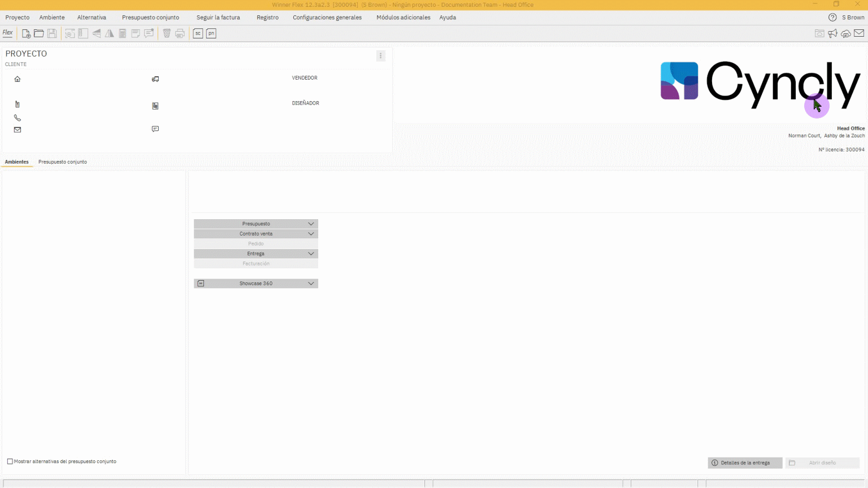868x488 pixels.
Task: Open the megaphone announcements icon
Action: point(832,33)
